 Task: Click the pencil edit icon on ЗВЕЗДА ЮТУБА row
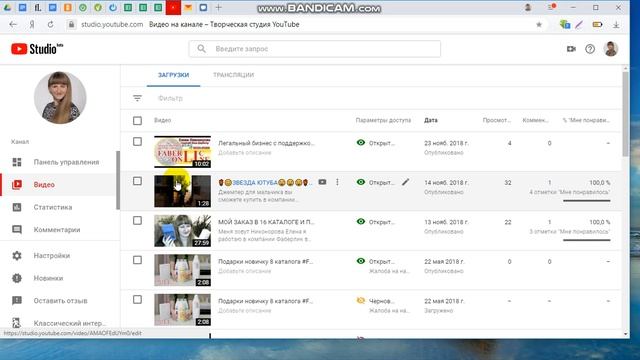click(x=405, y=182)
